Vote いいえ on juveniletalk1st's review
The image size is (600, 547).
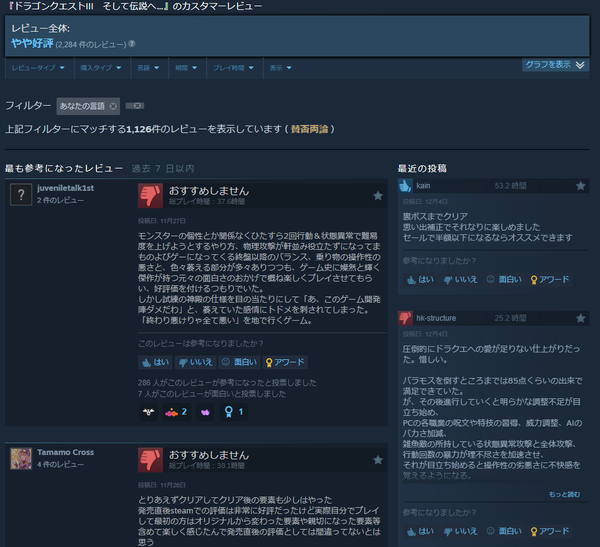point(196,362)
